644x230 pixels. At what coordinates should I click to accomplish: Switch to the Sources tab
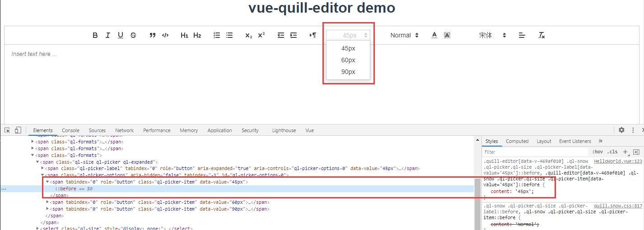[x=97, y=130]
